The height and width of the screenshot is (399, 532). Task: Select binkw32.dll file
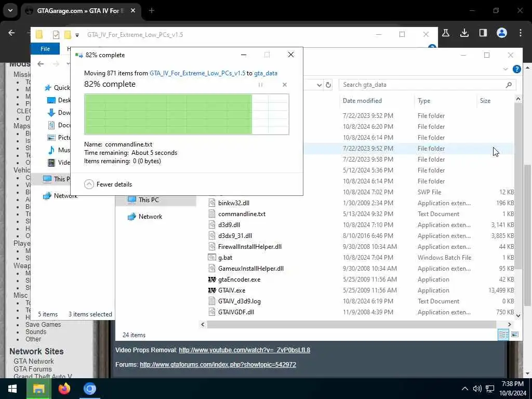click(233, 203)
